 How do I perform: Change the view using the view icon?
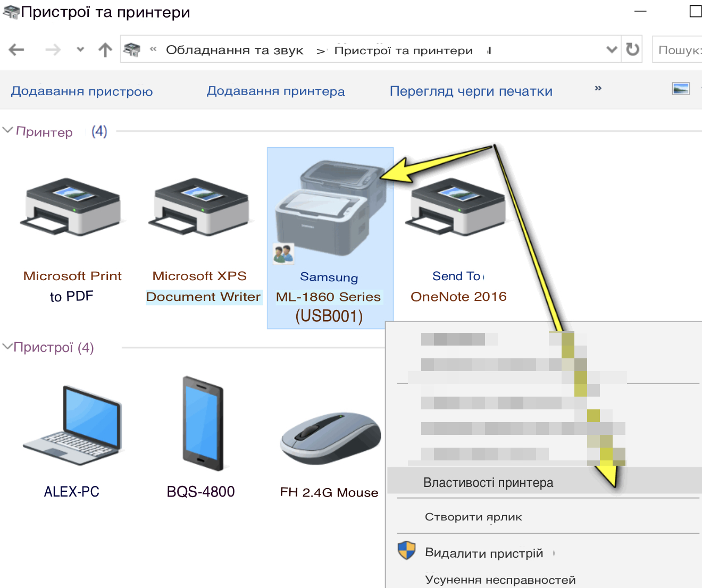[x=681, y=88]
